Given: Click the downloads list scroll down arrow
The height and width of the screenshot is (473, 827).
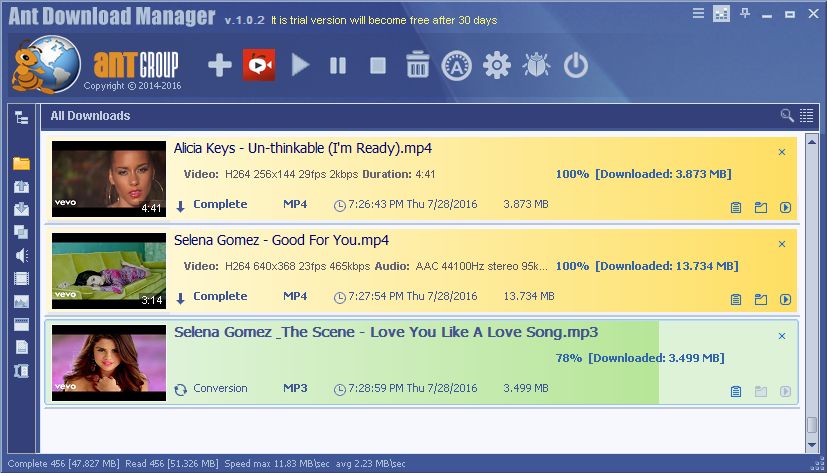Looking at the screenshot, I should (x=812, y=445).
